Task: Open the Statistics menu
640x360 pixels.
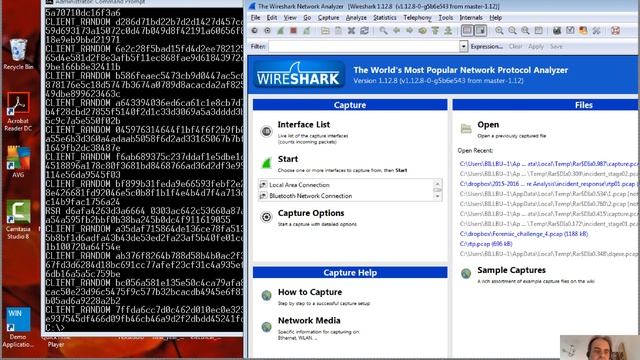Action: [x=384, y=18]
